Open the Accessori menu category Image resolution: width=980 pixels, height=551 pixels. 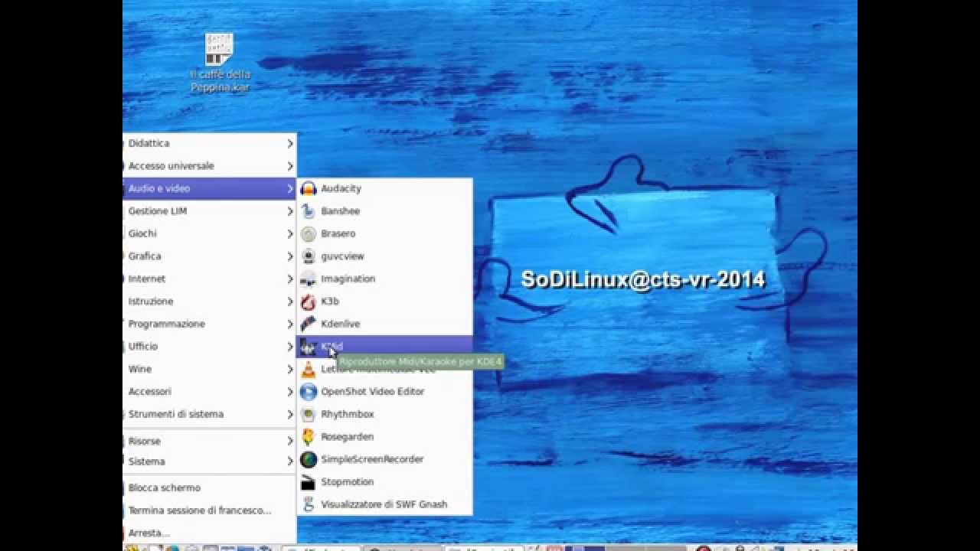[209, 392]
